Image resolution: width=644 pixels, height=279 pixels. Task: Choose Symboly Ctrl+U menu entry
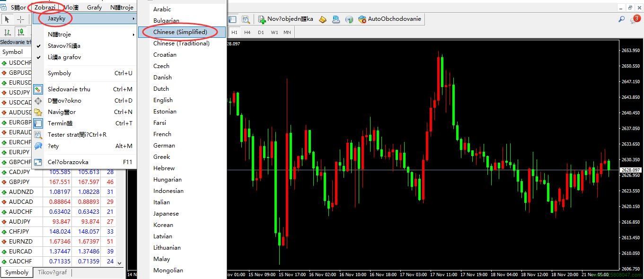tap(84, 73)
